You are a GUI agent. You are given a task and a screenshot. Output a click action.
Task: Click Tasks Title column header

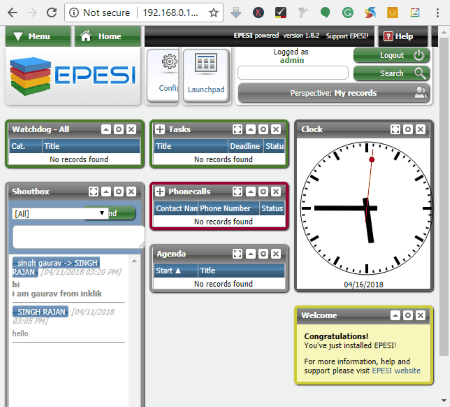191,146
